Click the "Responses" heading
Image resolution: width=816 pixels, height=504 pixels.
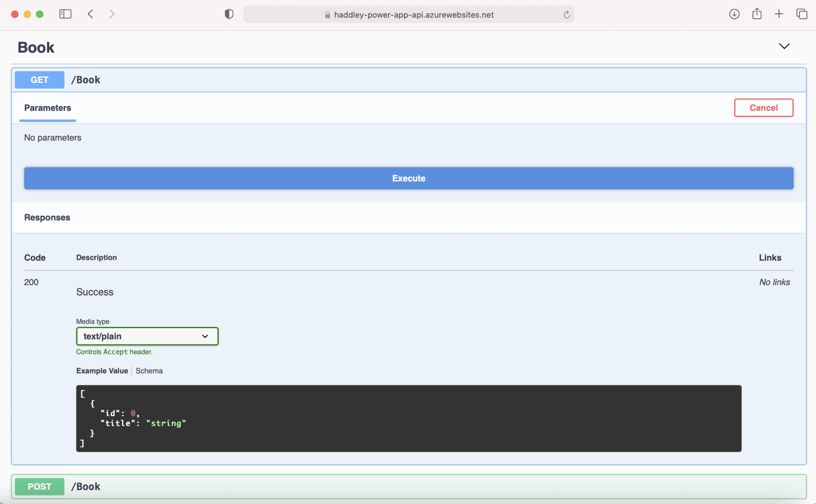[47, 218]
